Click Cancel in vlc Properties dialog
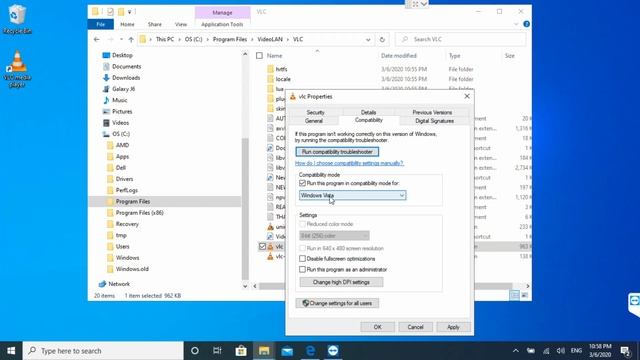 [x=416, y=327]
